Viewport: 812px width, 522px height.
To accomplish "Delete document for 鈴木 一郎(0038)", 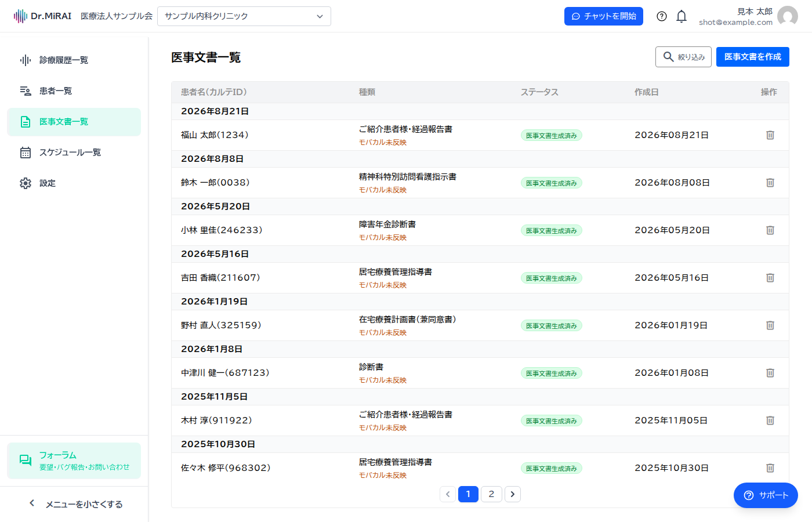I will [770, 183].
